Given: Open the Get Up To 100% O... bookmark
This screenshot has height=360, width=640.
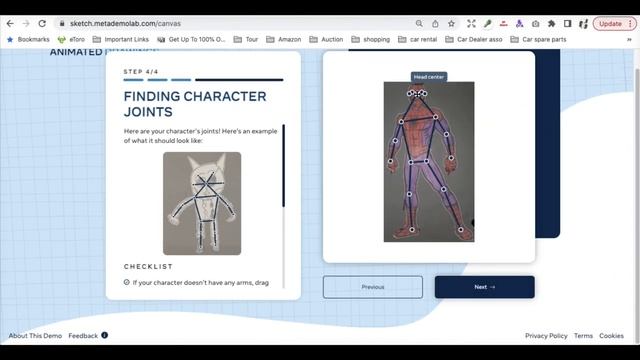Looking at the screenshot, I should (x=191, y=40).
